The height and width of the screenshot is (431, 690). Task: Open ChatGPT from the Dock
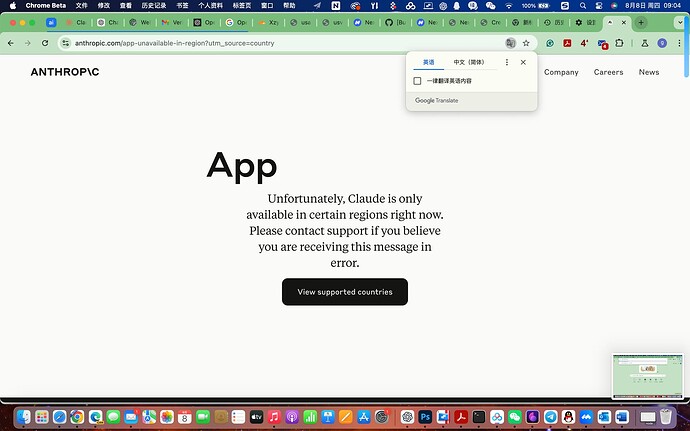pos(407,416)
